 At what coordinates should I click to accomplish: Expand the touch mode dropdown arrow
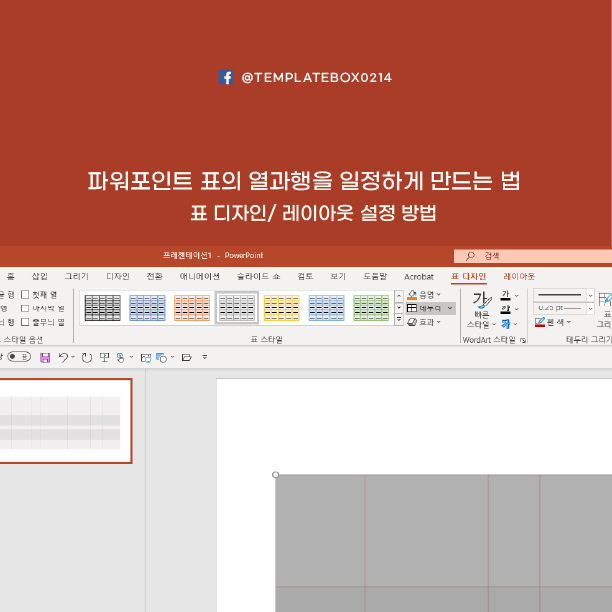coord(131,357)
